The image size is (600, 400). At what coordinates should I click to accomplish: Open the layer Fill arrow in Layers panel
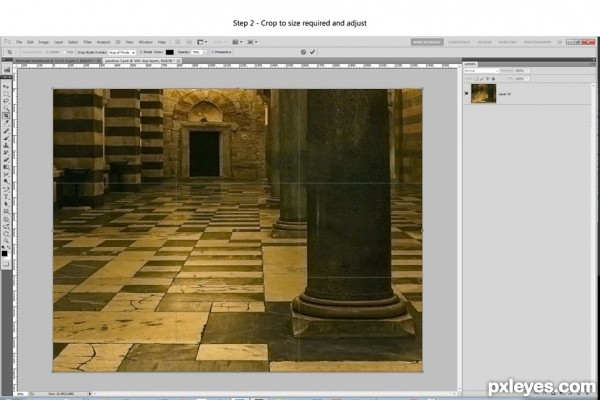528,78
